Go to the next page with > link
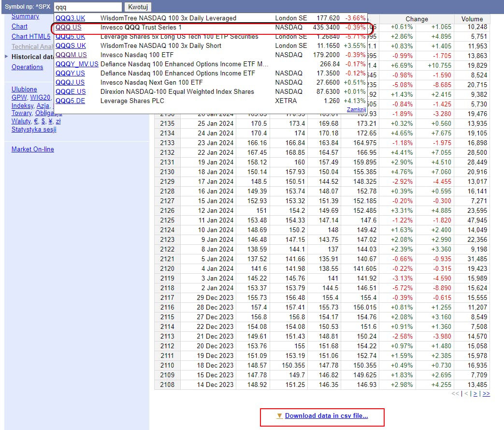Screen dimensions: 504x430 pos(475,394)
